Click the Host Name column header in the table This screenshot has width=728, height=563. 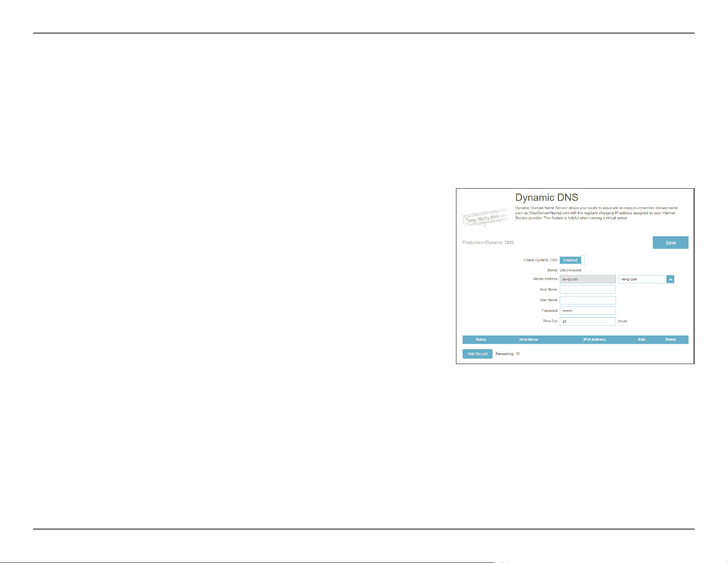pyautogui.click(x=528, y=340)
